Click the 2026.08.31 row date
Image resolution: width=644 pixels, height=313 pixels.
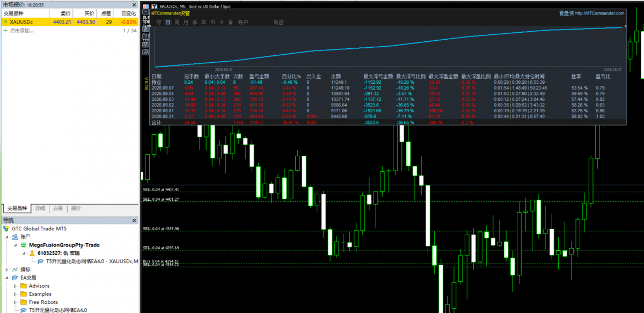point(162,116)
